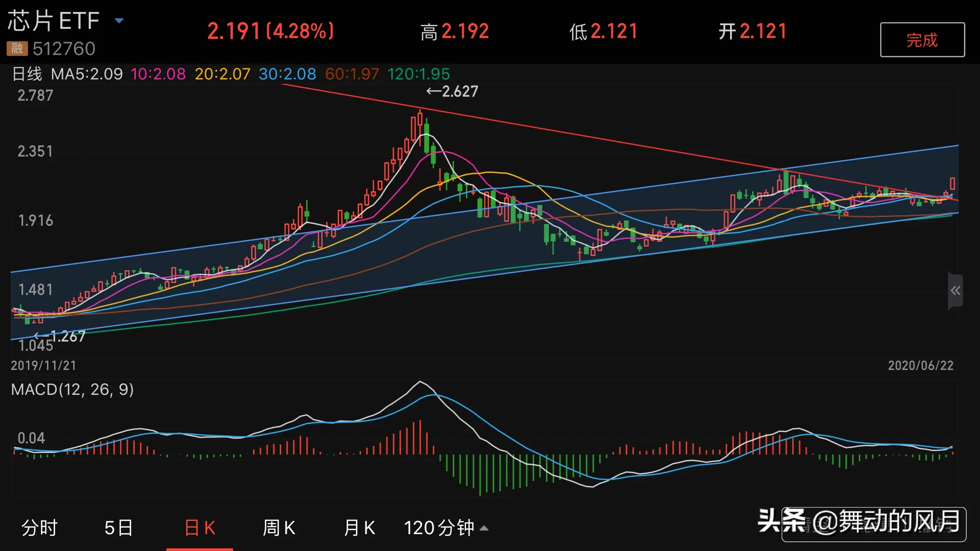Tap the MA5:2.09 moving average label

coord(87,74)
